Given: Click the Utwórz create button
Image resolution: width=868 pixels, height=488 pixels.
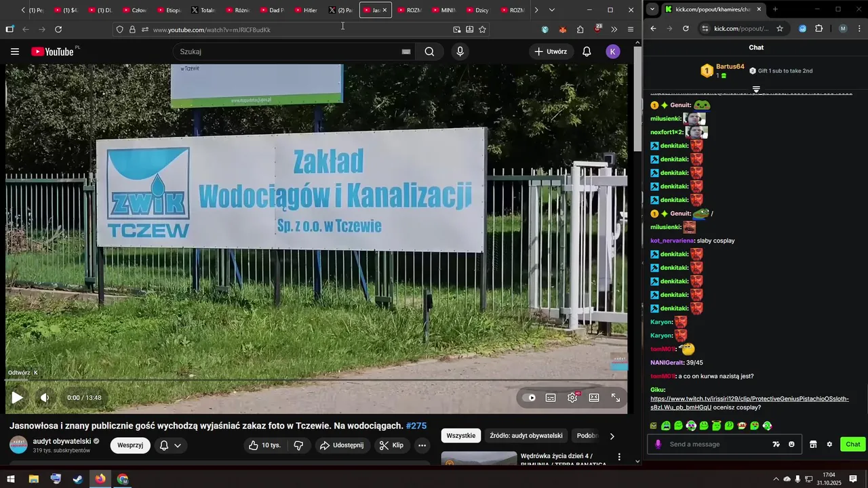Looking at the screenshot, I should (551, 52).
